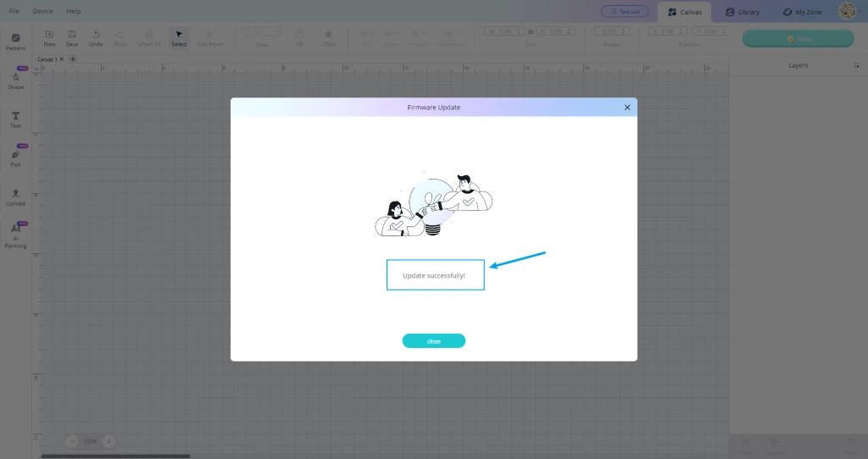Click the 50% zoom level readout
Image resolution: width=868 pixels, height=459 pixels.
[90, 441]
